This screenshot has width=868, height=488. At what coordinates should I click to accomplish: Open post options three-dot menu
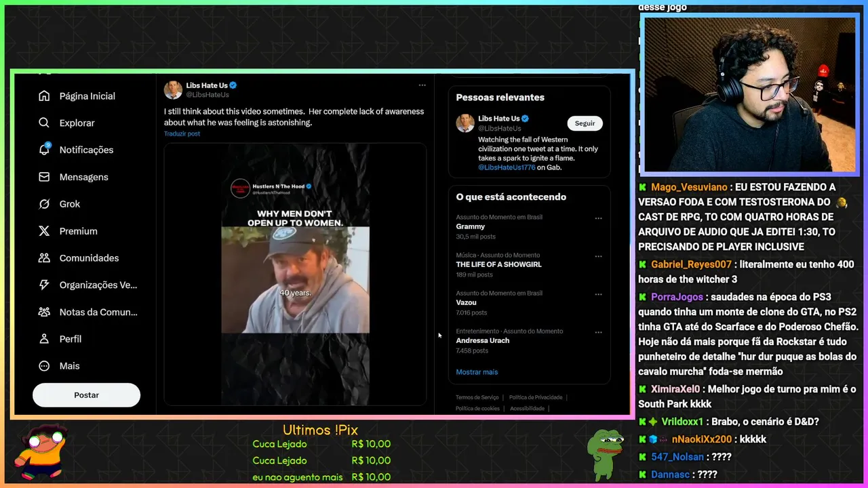pos(422,85)
